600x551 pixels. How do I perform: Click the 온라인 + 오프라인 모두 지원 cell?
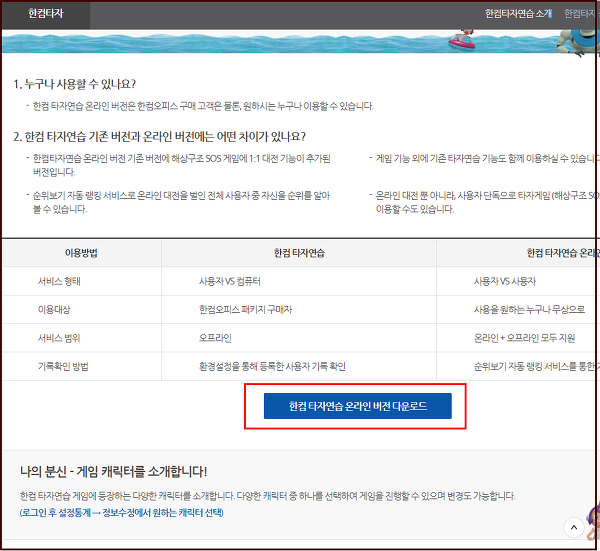click(524, 338)
